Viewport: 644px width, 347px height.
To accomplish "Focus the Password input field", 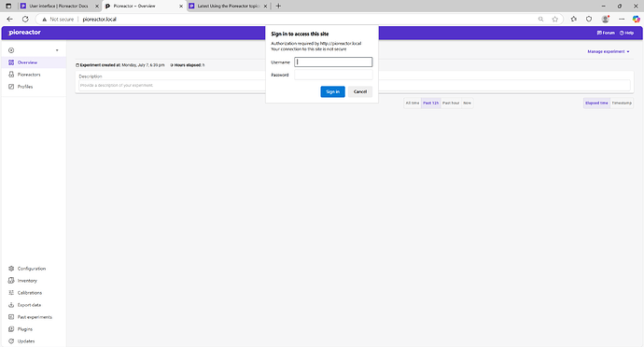I will [x=333, y=75].
